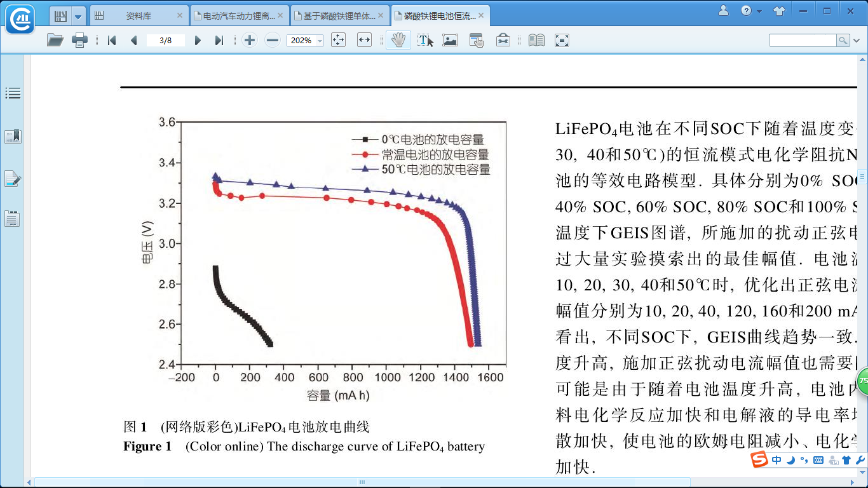868x488 pixels.
Task: Click the horizontal scrollbar left arrow
Action: pos(28,483)
